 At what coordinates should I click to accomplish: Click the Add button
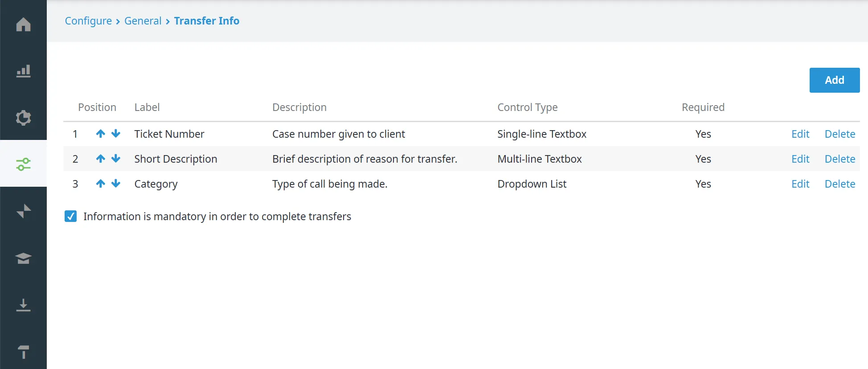click(x=835, y=80)
